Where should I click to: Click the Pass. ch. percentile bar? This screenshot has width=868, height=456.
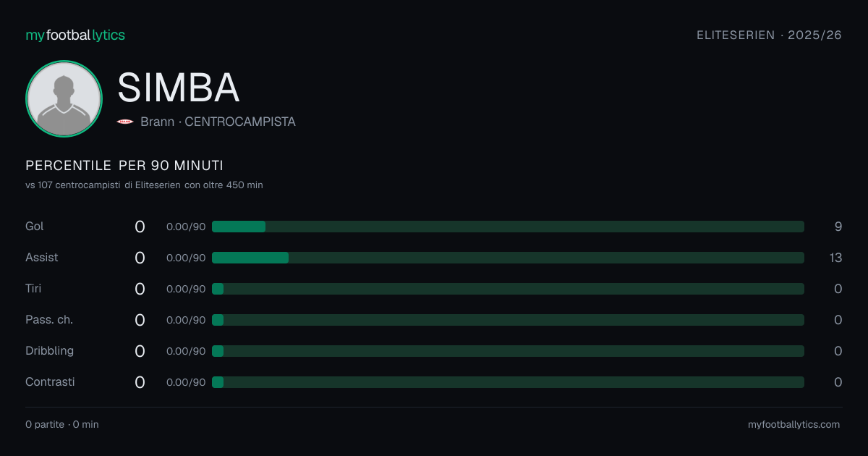(508, 320)
